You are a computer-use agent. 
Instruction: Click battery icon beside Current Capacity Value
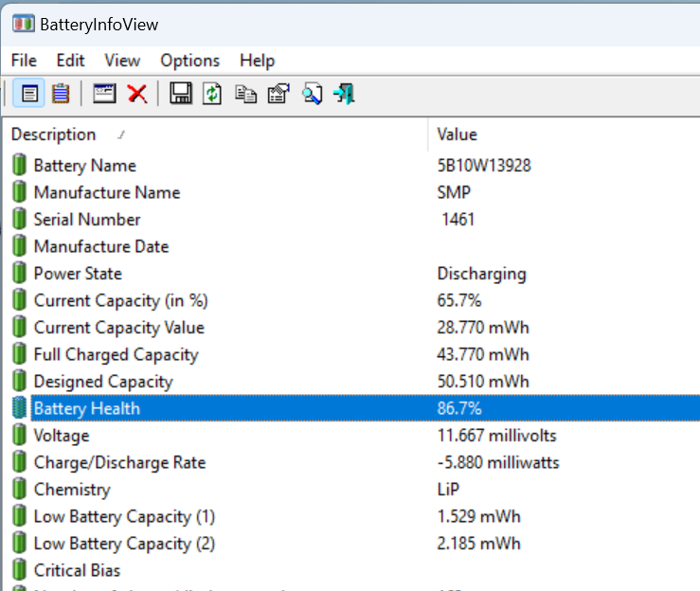(19, 327)
